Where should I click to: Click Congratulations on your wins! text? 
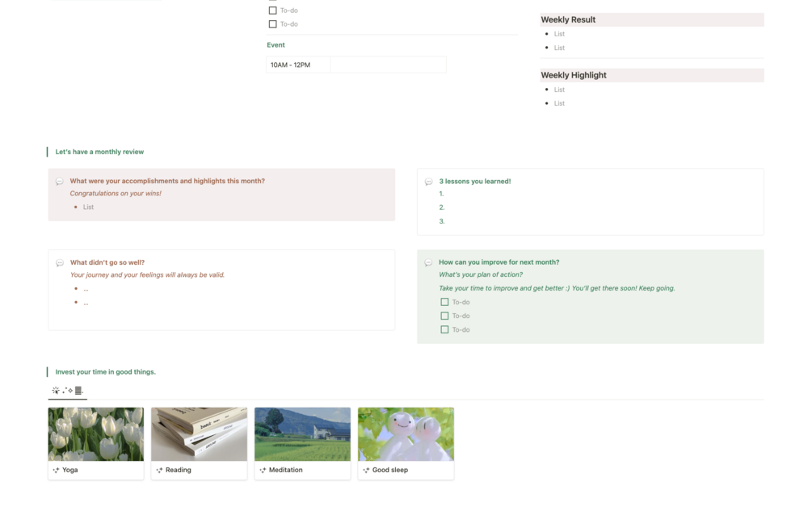(116, 194)
